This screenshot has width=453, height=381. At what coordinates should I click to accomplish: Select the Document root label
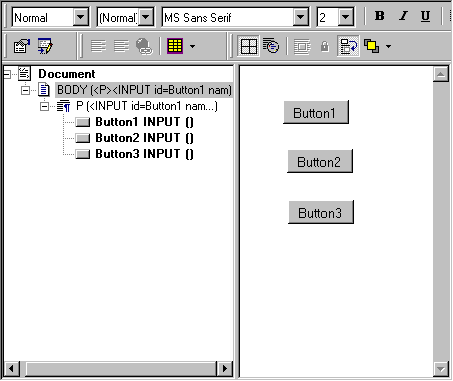pos(67,74)
